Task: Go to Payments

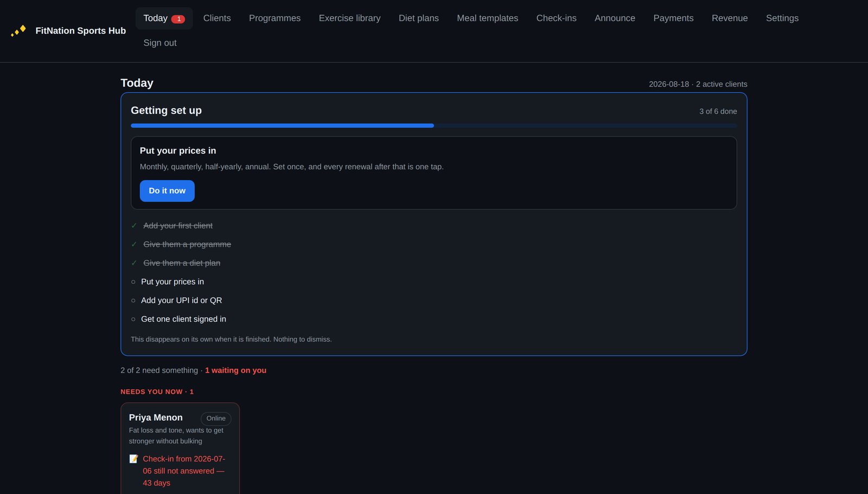Action: point(673,18)
